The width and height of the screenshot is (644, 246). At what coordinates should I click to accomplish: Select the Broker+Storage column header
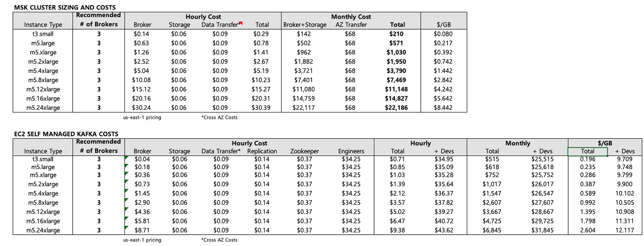pyautogui.click(x=305, y=25)
